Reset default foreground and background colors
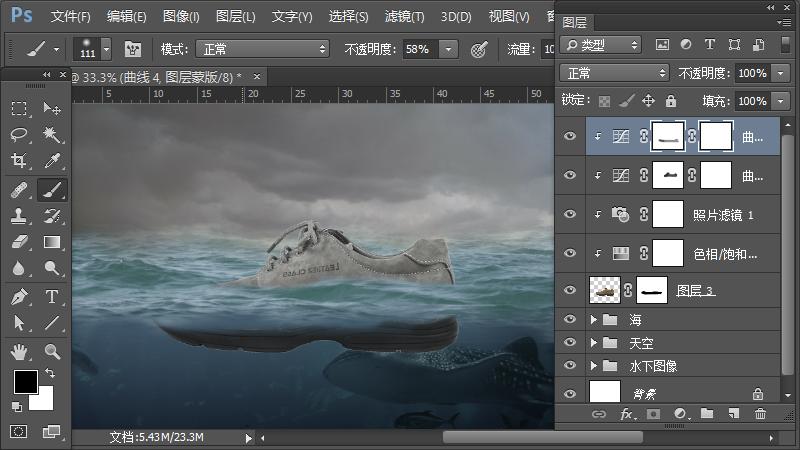800x450 pixels. coord(17,407)
